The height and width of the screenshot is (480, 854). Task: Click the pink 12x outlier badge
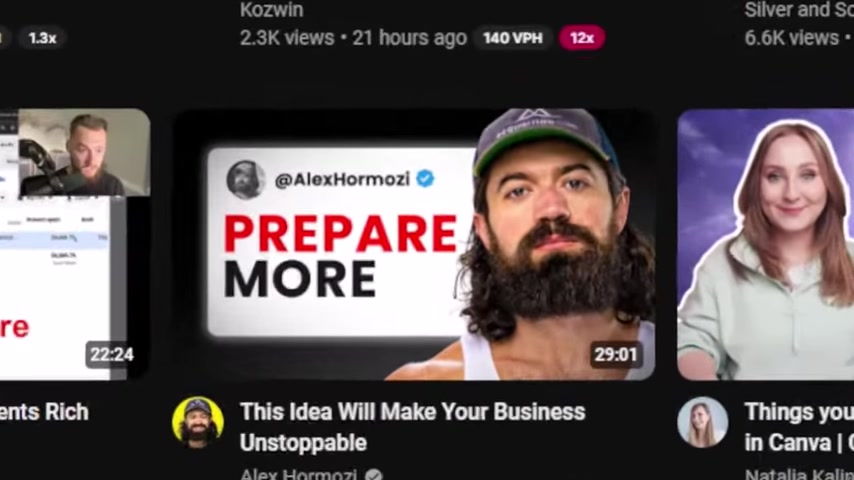point(582,38)
